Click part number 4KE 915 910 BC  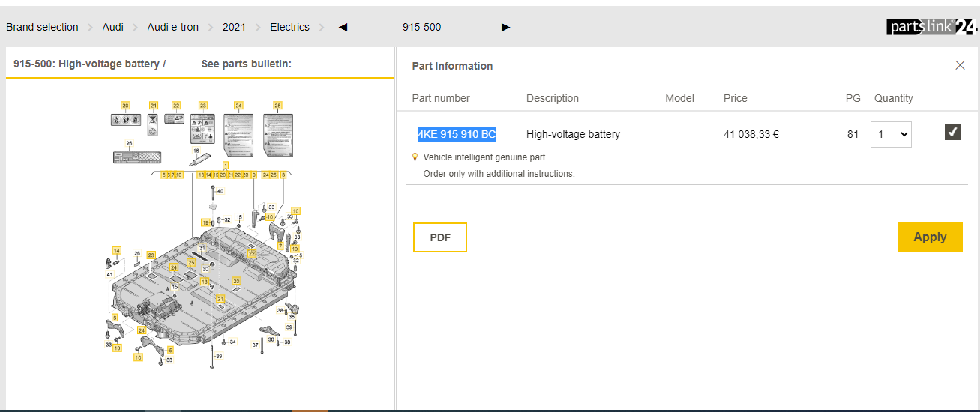pos(456,135)
